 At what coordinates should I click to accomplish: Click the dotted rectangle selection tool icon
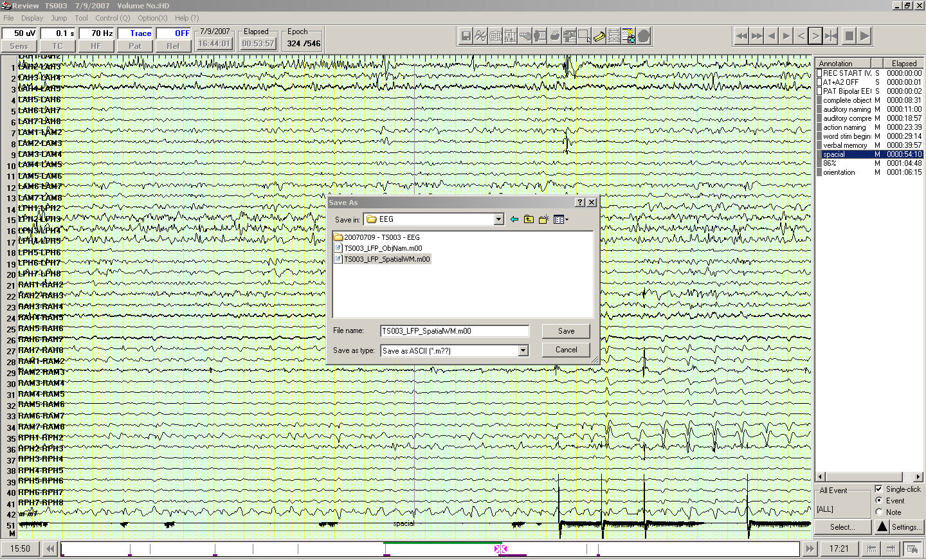584,37
